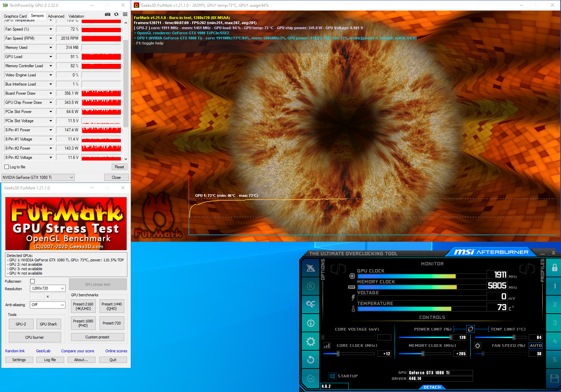The height and width of the screenshot is (392, 561).
Task: Click the Afterburner MSI dragon logo button
Action: [x=310, y=268]
